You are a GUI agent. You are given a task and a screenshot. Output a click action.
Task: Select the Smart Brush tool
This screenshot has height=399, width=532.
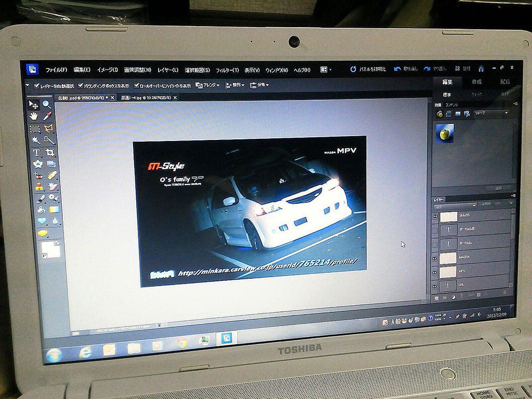(x=54, y=197)
